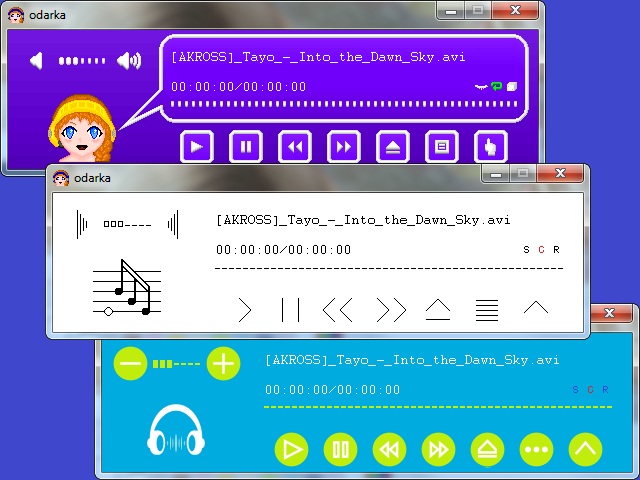The height and width of the screenshot is (480, 640).
Task: Click the file title in the purple window
Action: point(318,57)
